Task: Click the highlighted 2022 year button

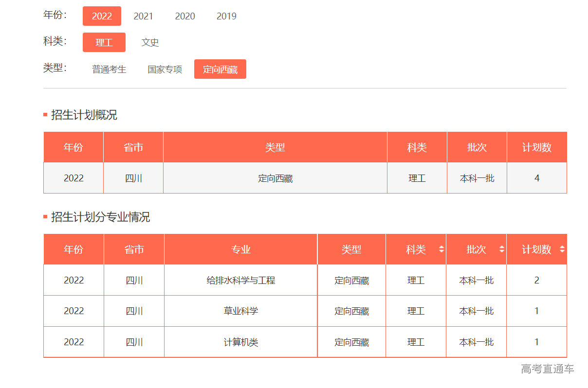Action: pos(102,16)
